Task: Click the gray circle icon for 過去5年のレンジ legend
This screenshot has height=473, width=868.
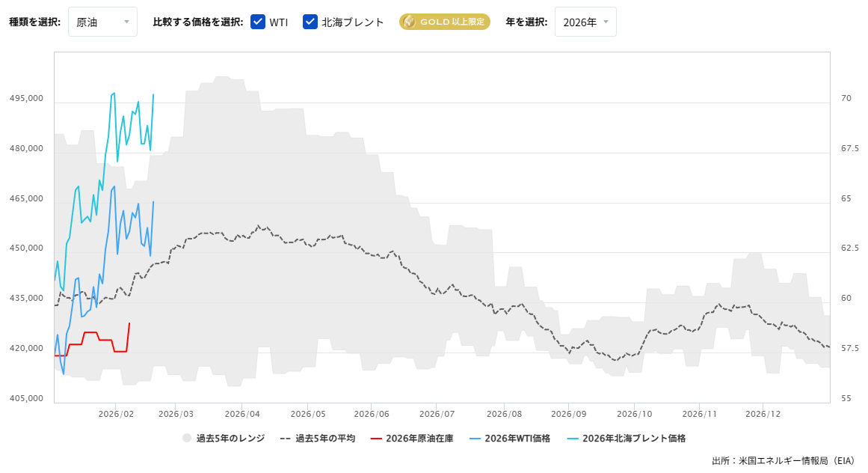Action: [x=185, y=438]
